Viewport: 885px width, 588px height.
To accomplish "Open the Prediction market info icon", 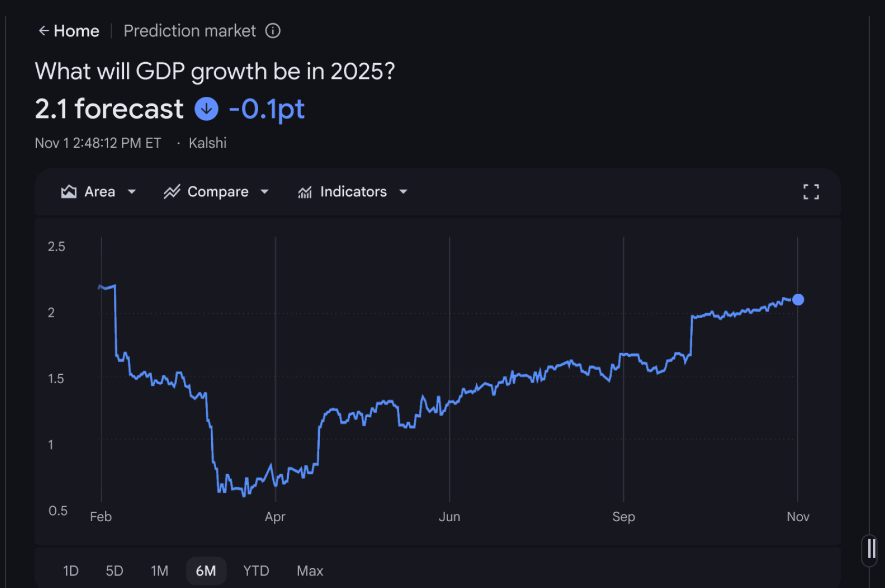I will pos(273,31).
